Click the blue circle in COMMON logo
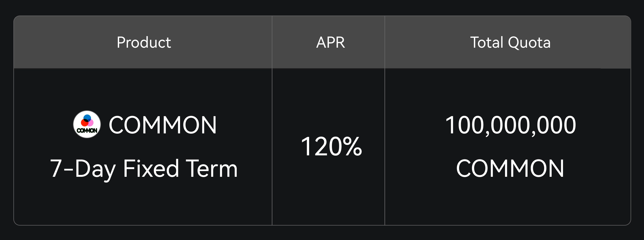The width and height of the screenshot is (644, 240). 87,118
